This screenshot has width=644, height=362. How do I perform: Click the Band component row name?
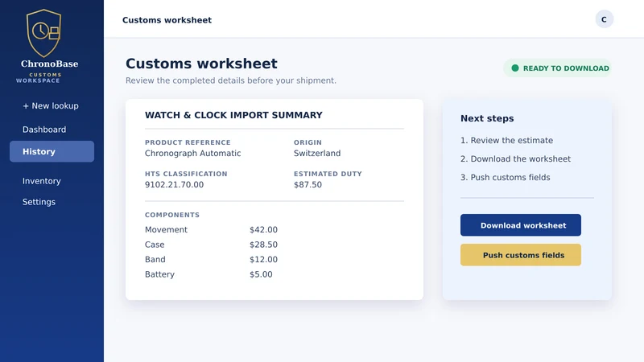click(155, 259)
